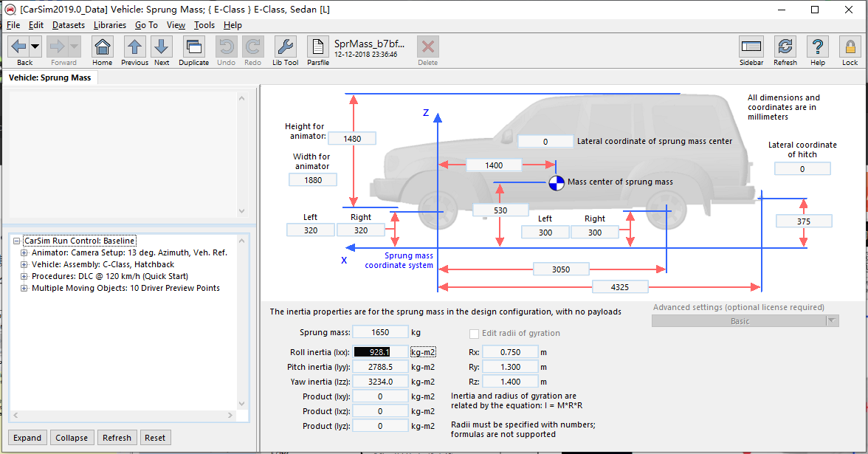Open the File menu
Image resolution: width=868 pixels, height=454 pixels.
click(x=13, y=25)
